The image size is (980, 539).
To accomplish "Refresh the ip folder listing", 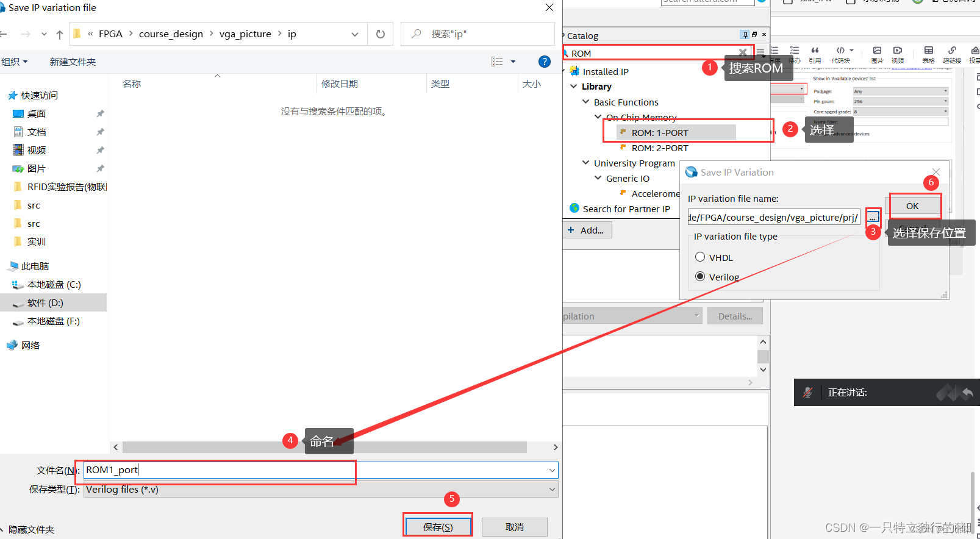I will coord(381,34).
